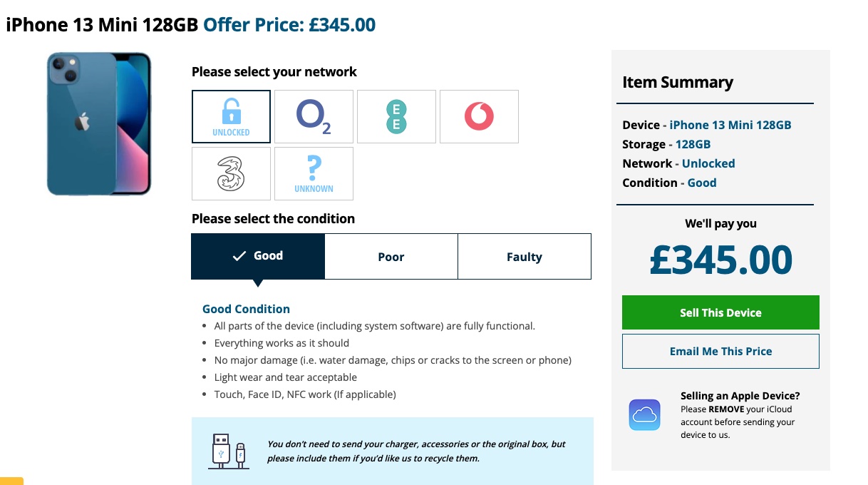Switch condition to Poor
Screen dimensions: 868x485
point(391,257)
